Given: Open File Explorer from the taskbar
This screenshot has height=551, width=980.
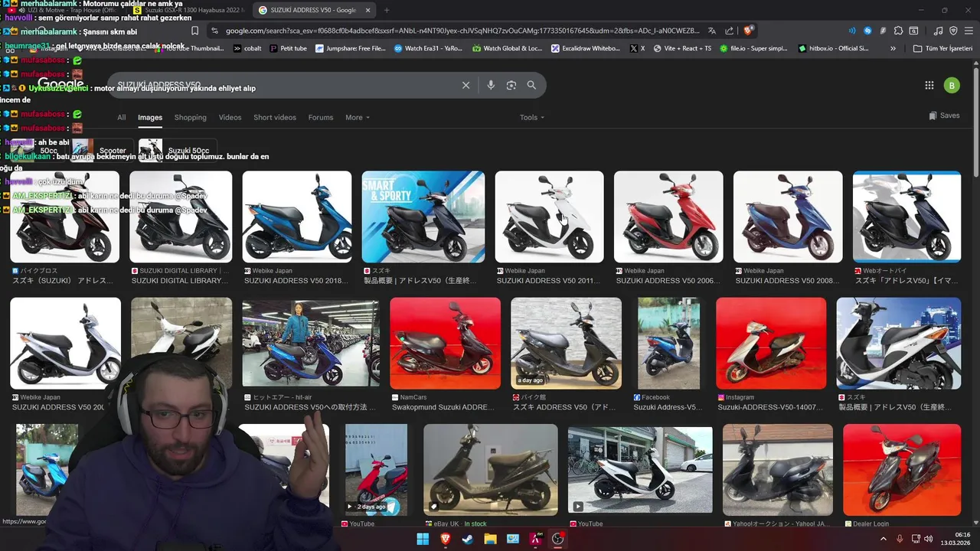Looking at the screenshot, I should pyautogui.click(x=490, y=539).
